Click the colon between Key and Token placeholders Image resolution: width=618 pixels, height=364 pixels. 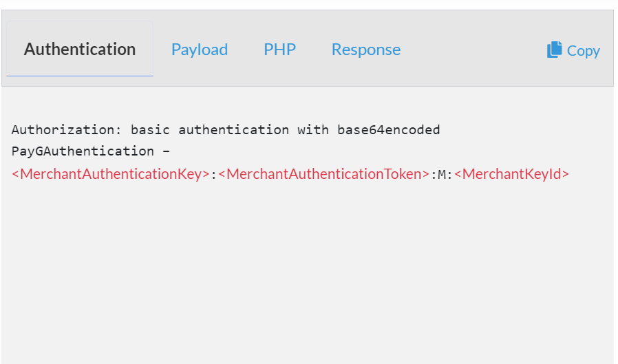click(x=213, y=175)
